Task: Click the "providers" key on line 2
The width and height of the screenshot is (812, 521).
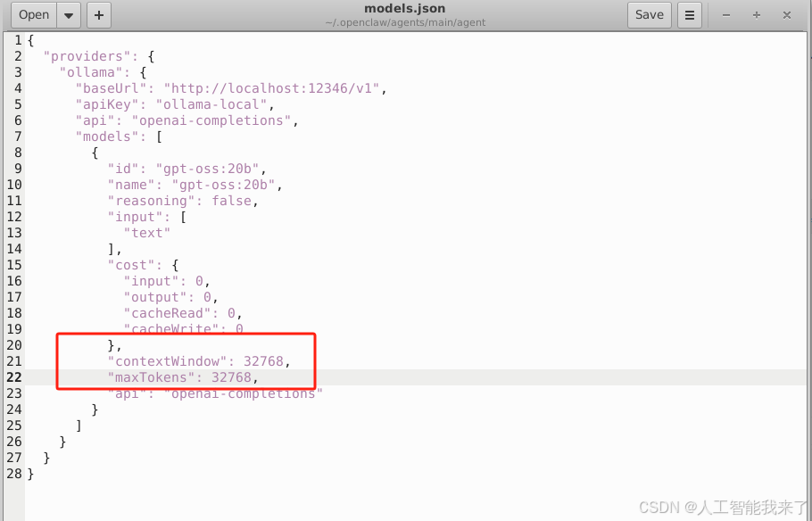Action: (x=87, y=56)
